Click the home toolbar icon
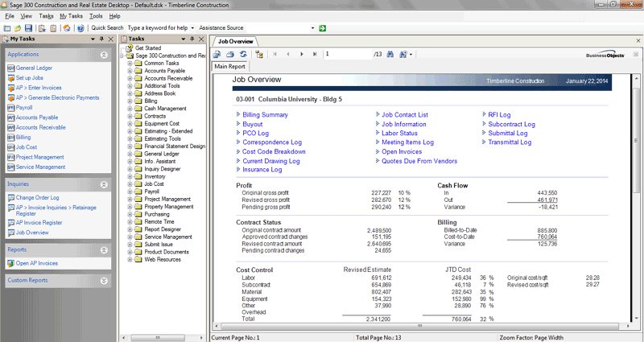Image resolution: width=644 pixels, height=342 pixels. click(x=66, y=28)
